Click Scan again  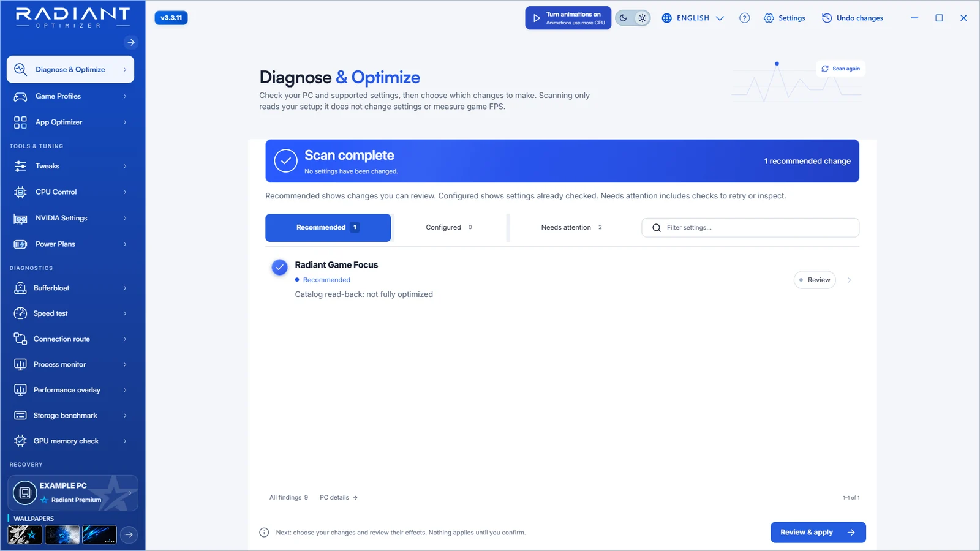tap(840, 69)
